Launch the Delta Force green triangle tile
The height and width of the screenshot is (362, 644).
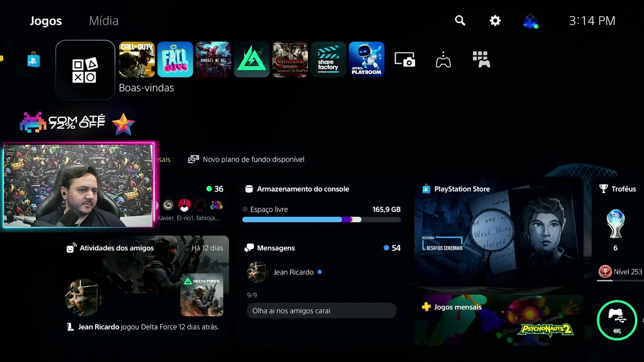coord(252,59)
